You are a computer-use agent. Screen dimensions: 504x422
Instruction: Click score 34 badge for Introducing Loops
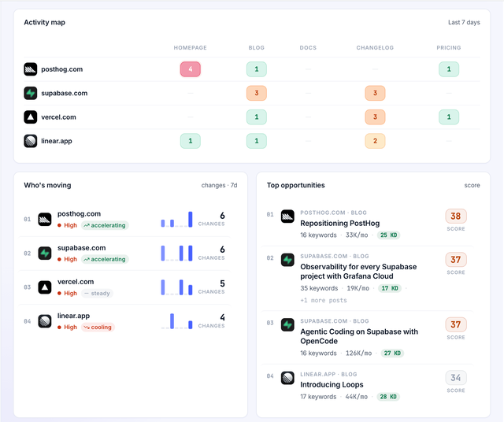coord(456,377)
